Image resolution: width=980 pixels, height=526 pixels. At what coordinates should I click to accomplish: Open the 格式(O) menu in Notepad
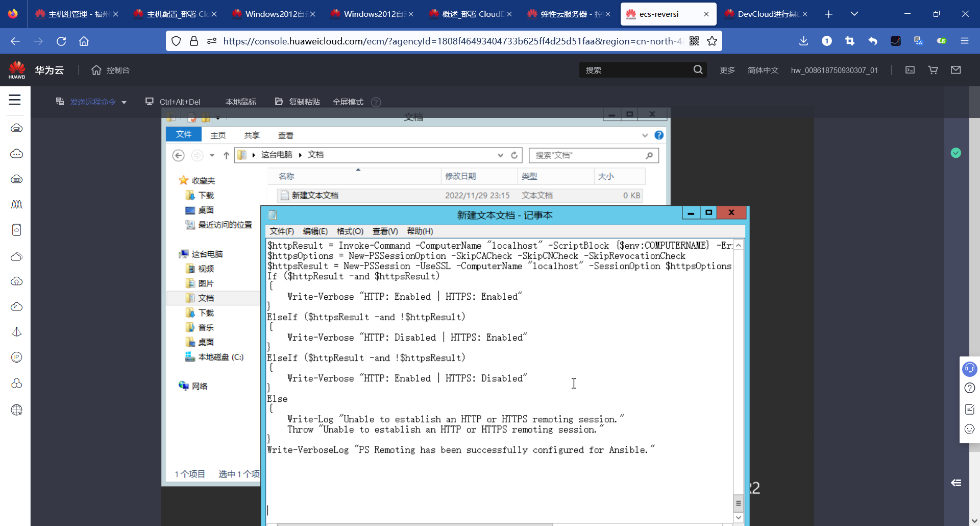[350, 231]
